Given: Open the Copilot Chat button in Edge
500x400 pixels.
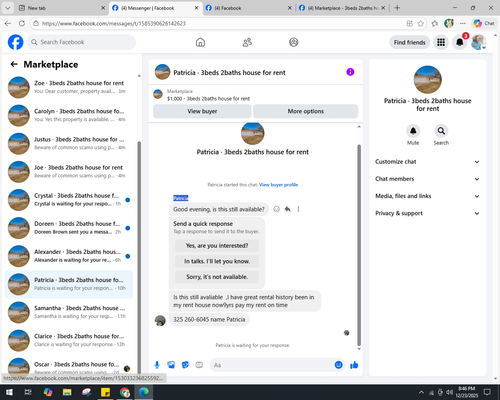Looking at the screenshot, I should (484, 23).
